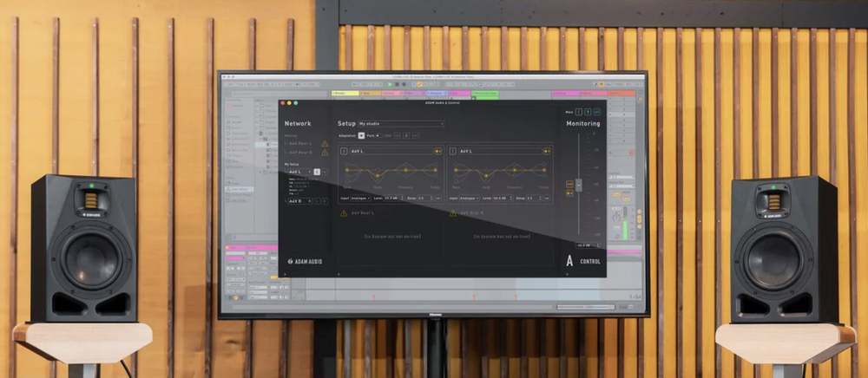Open the Input Analogue dropdown on the left A4V L card
Screen dimensions: 868x378
pos(360,198)
